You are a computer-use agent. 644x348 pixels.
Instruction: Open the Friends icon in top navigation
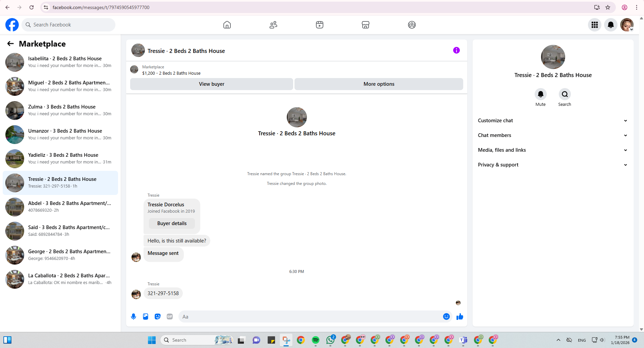click(x=273, y=25)
